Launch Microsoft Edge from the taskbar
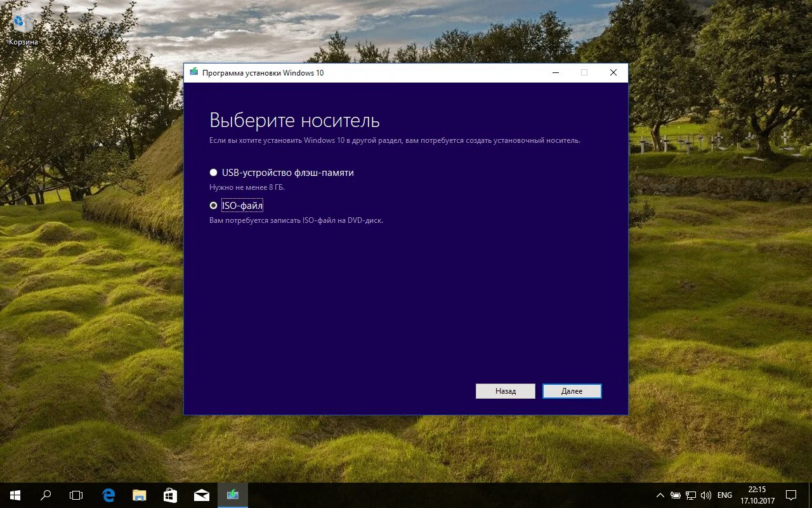 click(108, 495)
